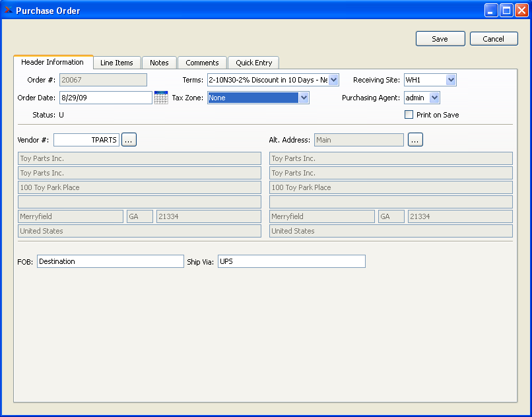Maximize the Purchase Order window

pos(506,10)
